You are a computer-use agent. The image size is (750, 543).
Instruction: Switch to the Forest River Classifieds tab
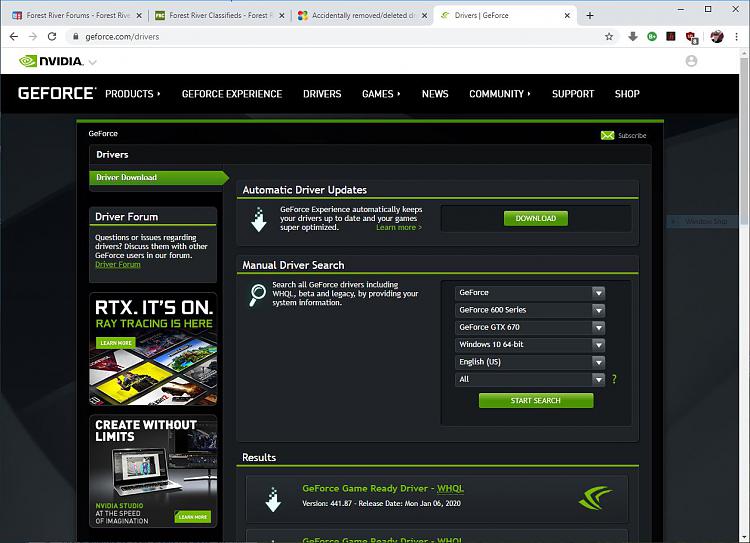[x=218, y=15]
